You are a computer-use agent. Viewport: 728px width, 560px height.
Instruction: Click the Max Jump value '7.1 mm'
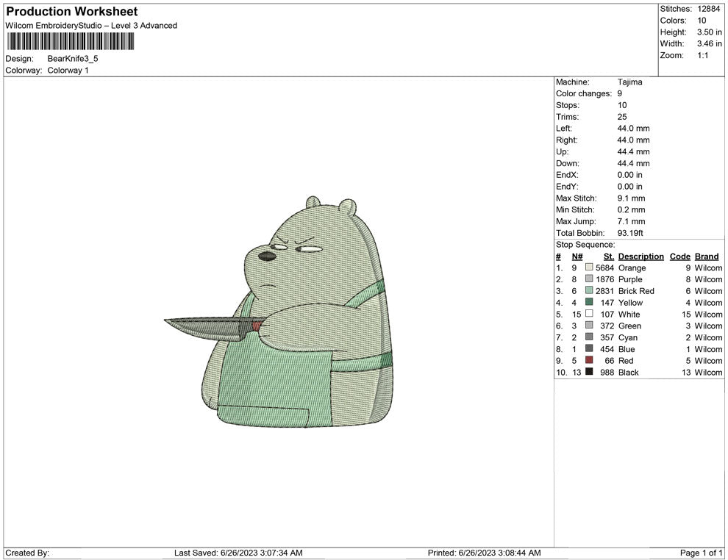pos(632,221)
